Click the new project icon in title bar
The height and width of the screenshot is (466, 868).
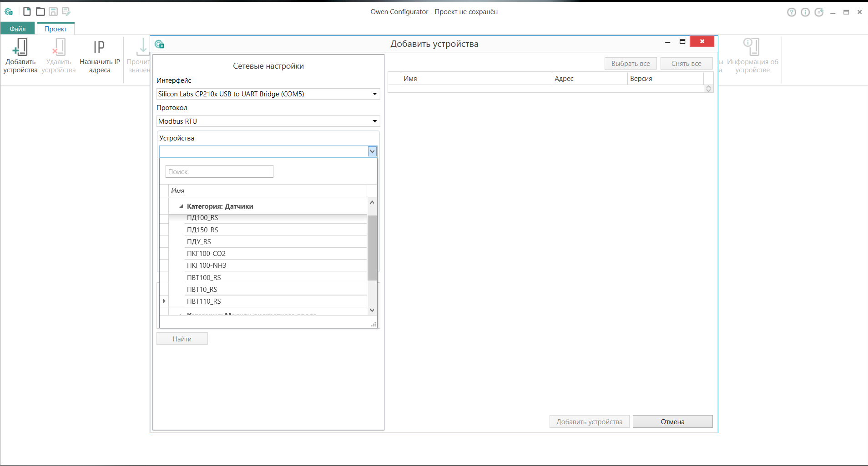(27, 11)
